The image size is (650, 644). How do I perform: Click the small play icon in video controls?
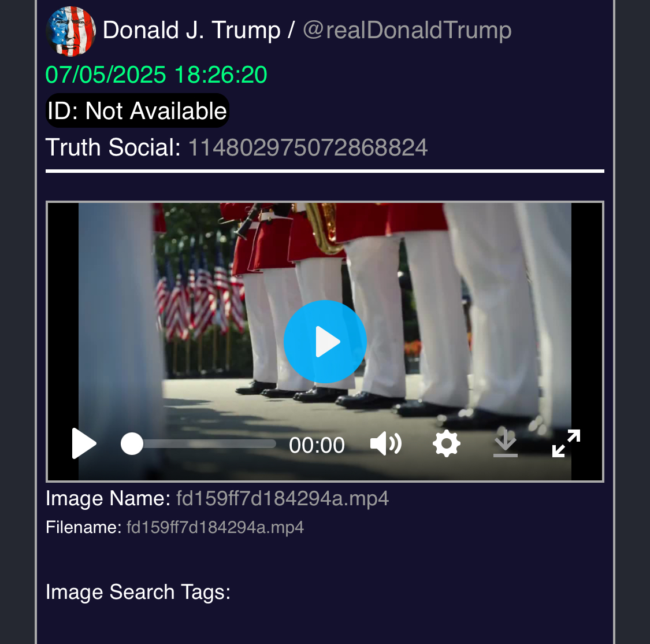point(84,444)
